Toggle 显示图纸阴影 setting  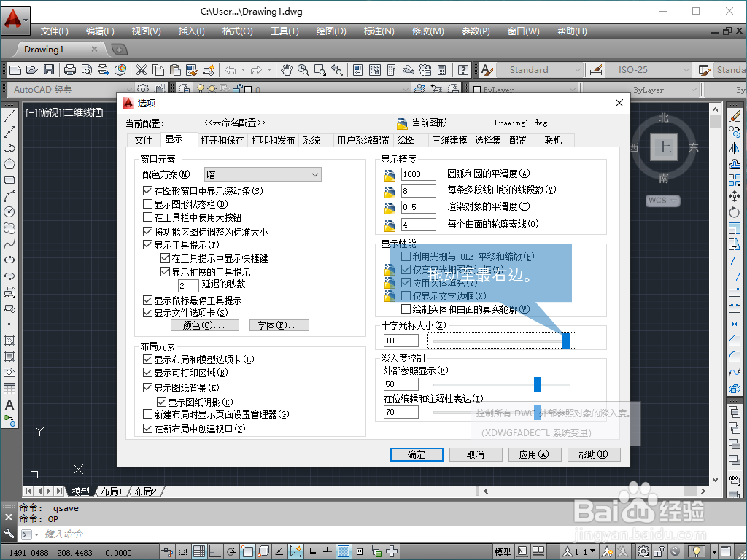162,402
